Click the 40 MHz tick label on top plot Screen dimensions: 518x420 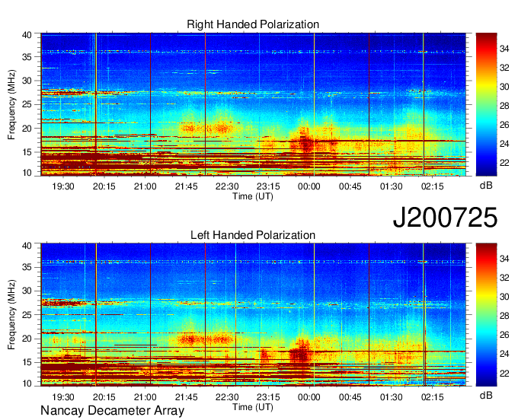coord(27,35)
